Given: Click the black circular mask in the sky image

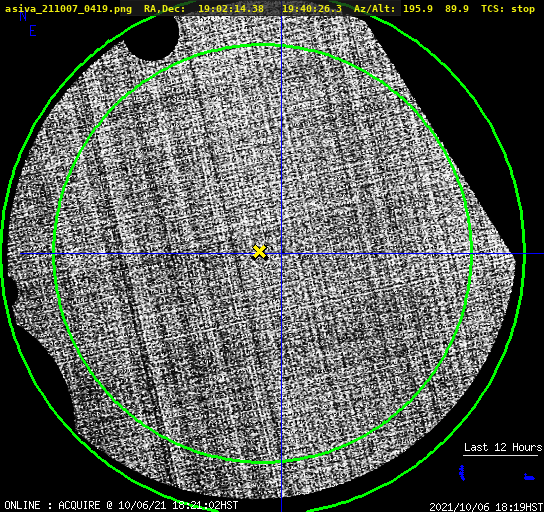Looking at the screenshot, I should (151, 36).
